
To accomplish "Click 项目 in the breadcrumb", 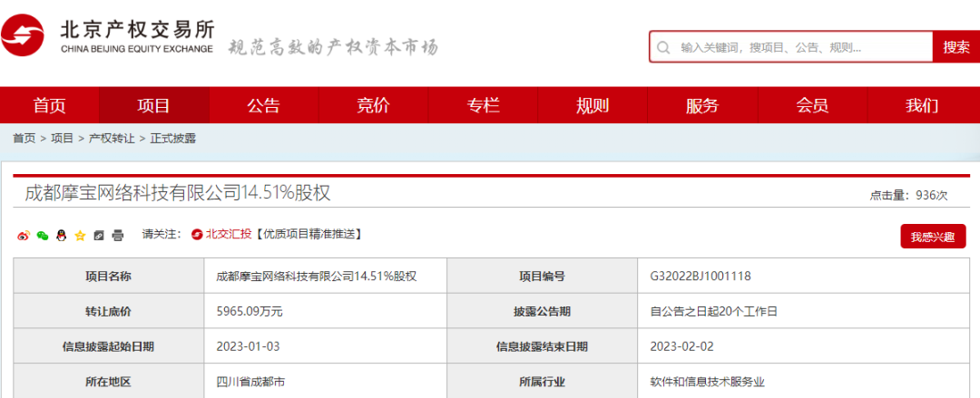I will click(x=62, y=139).
